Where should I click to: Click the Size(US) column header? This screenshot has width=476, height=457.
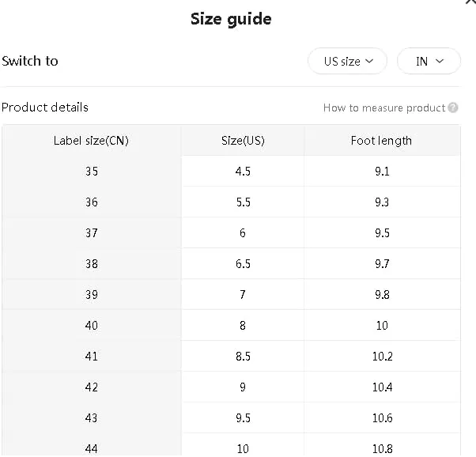pos(243,141)
